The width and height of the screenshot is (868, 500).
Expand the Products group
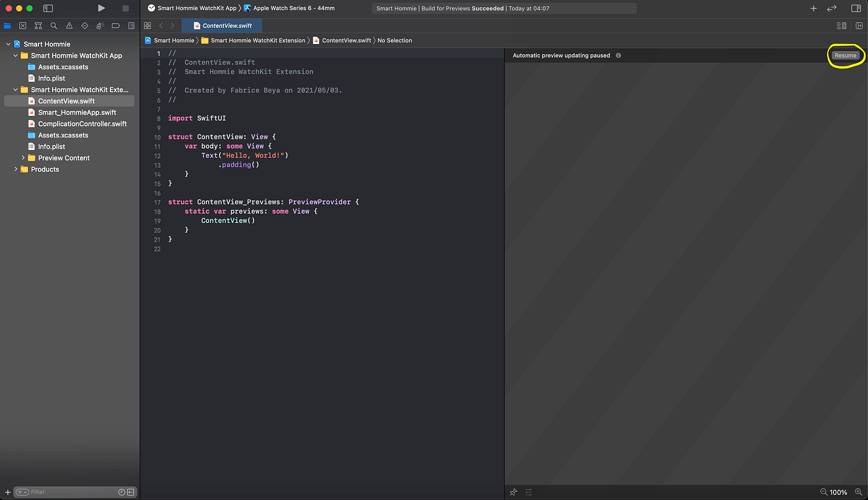pos(15,169)
